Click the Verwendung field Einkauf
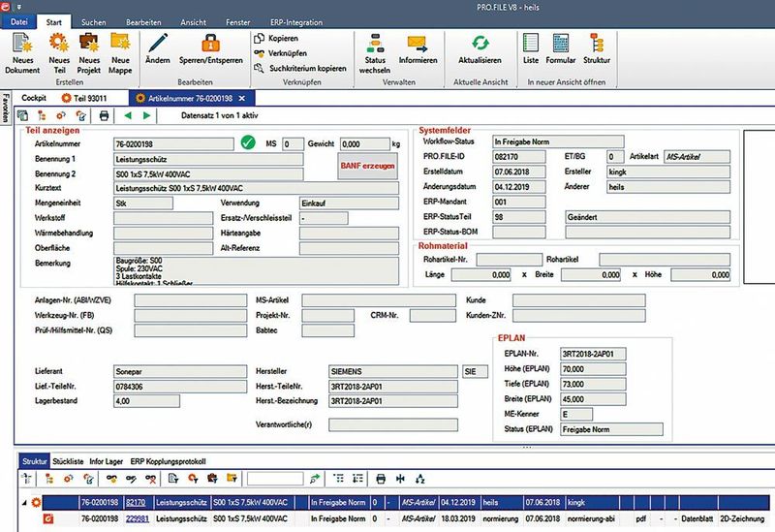The height and width of the screenshot is (532, 775). tap(349, 203)
